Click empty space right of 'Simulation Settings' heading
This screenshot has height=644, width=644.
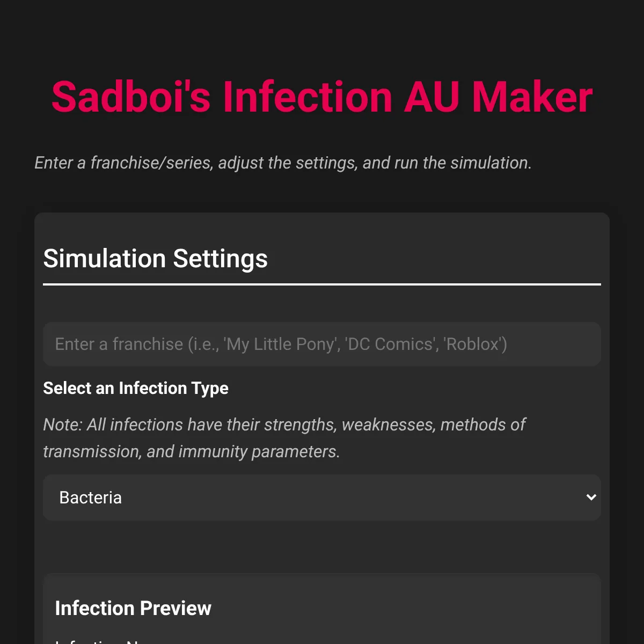[x=429, y=259]
